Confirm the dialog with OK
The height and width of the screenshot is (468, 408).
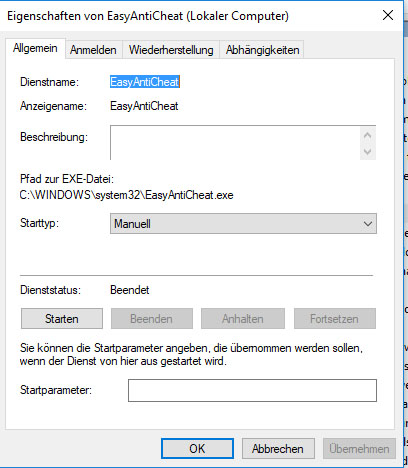tap(197, 449)
